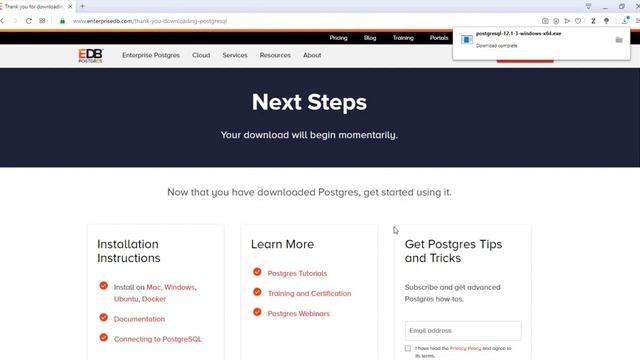Open the Blog link
640x360 pixels.
pos(370,38)
